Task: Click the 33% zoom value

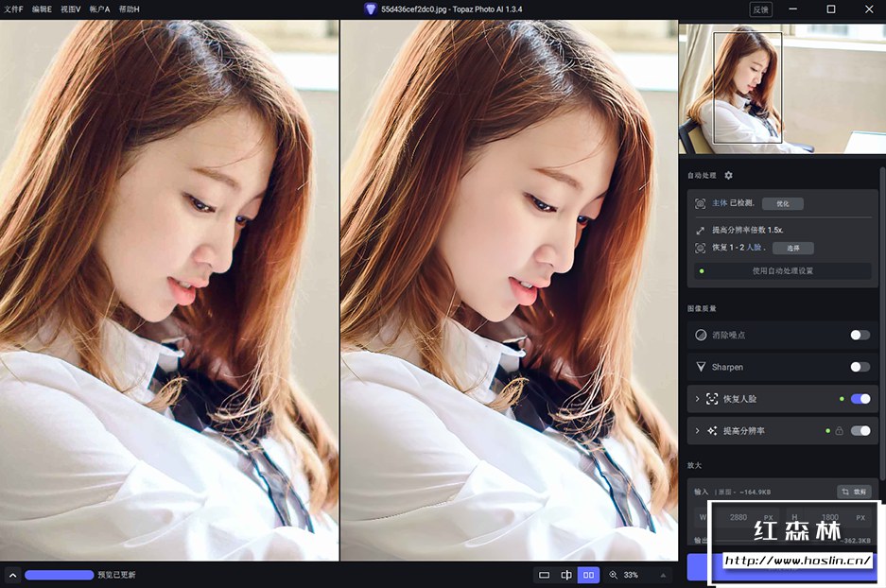Action: pyautogui.click(x=631, y=575)
